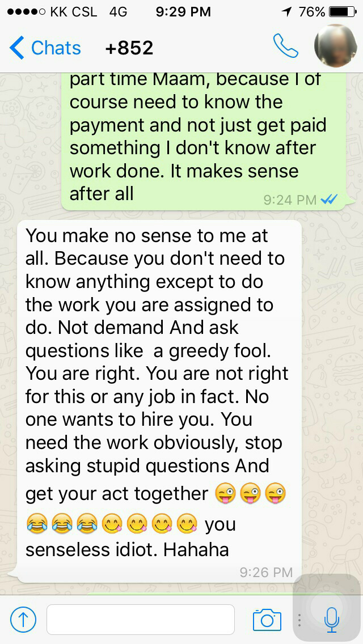Tap the attachment upload arrow icon

(23, 620)
